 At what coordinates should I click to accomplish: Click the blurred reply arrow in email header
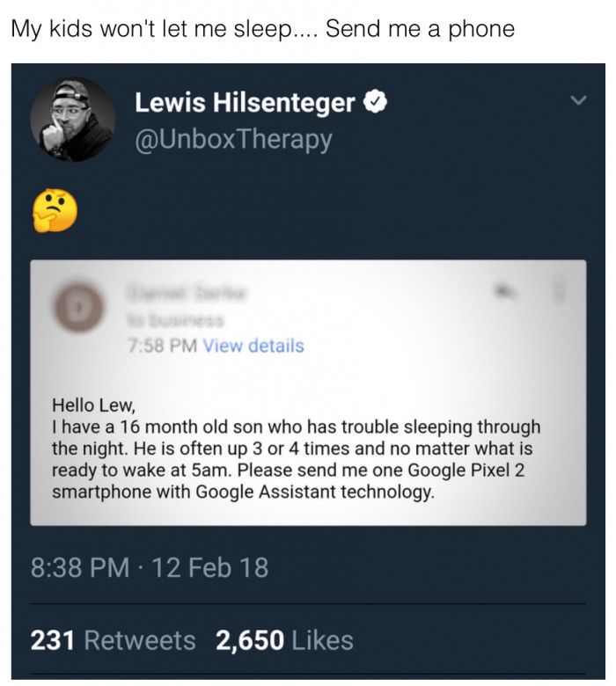505,290
